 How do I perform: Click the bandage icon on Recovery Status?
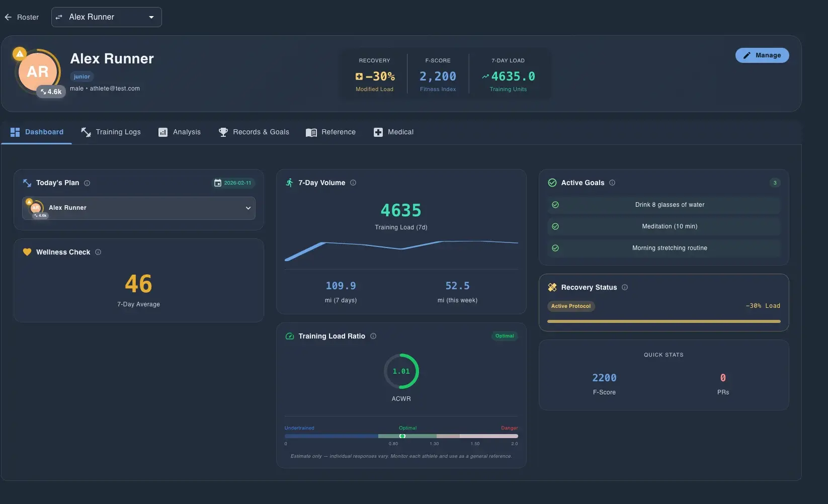[x=552, y=287]
